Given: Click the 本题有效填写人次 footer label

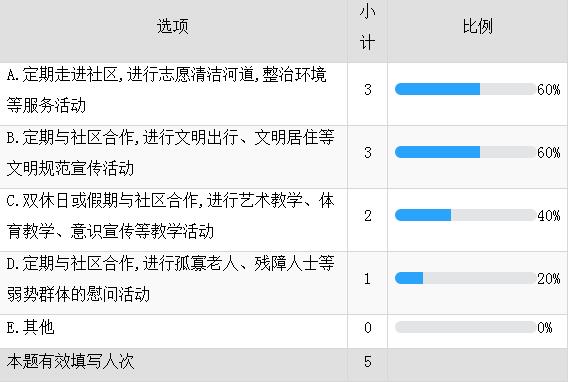Looking at the screenshot, I should [71, 362].
